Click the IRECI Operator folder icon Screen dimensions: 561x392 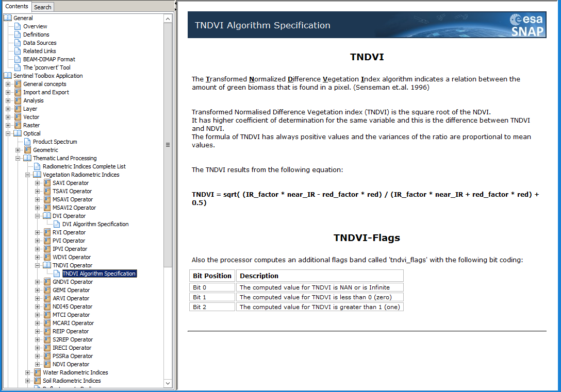coord(47,348)
